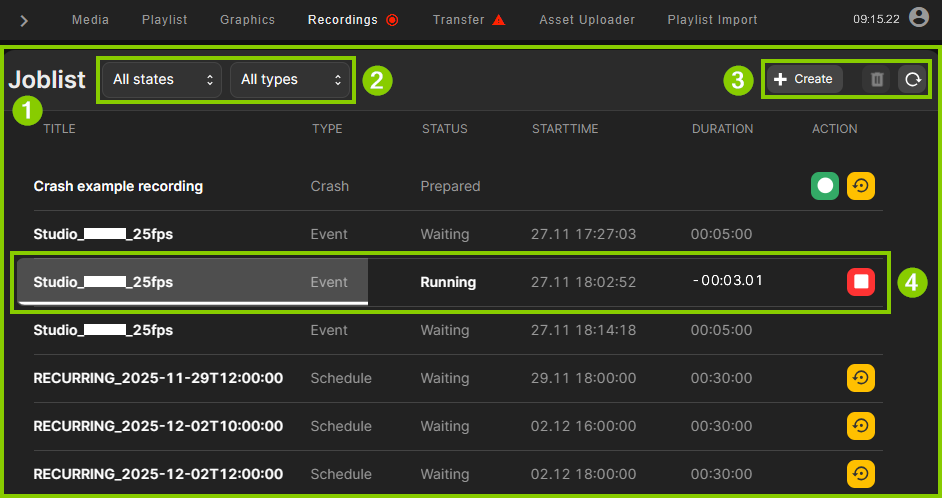Click start time 27.11 18:02:52
The image size is (942, 498).
(583, 282)
